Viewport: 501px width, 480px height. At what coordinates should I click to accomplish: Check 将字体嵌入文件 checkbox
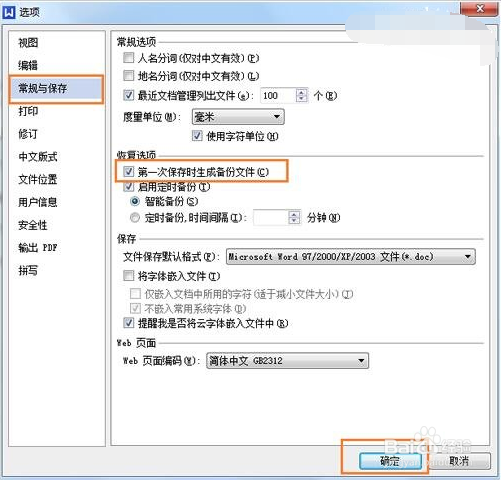point(129,276)
